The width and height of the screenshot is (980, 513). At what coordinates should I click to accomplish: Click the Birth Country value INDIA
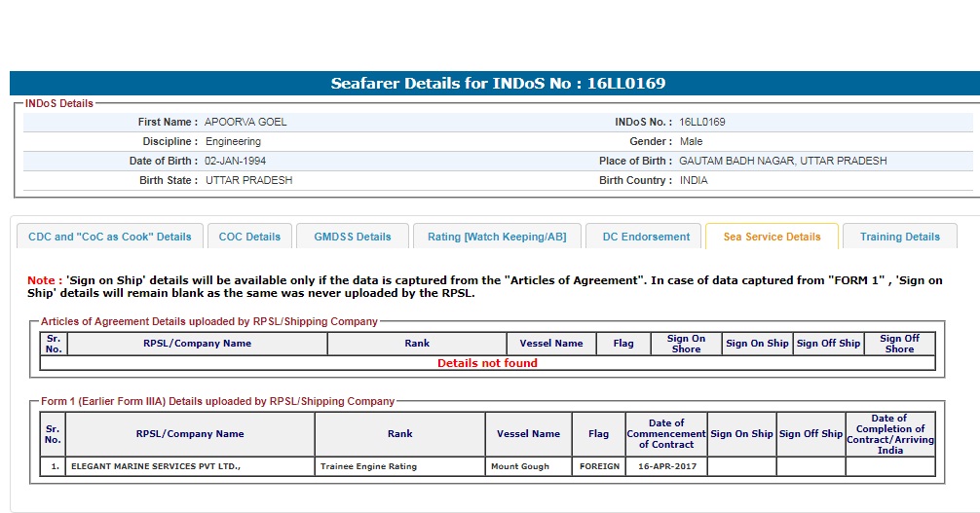click(694, 180)
